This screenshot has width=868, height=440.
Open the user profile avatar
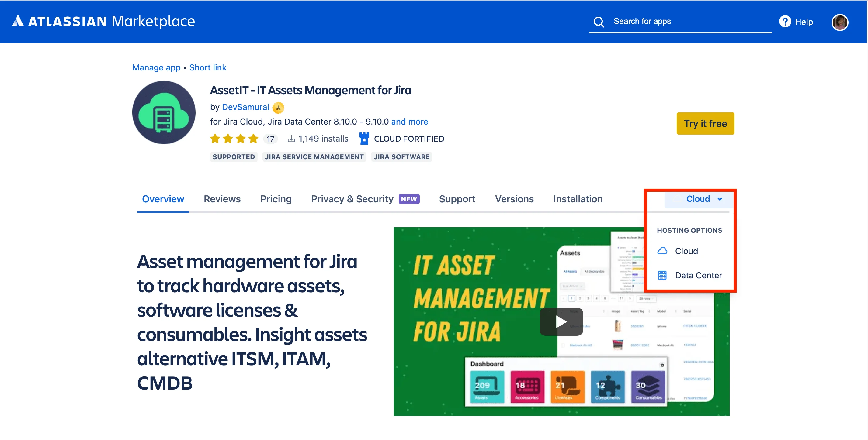(840, 22)
